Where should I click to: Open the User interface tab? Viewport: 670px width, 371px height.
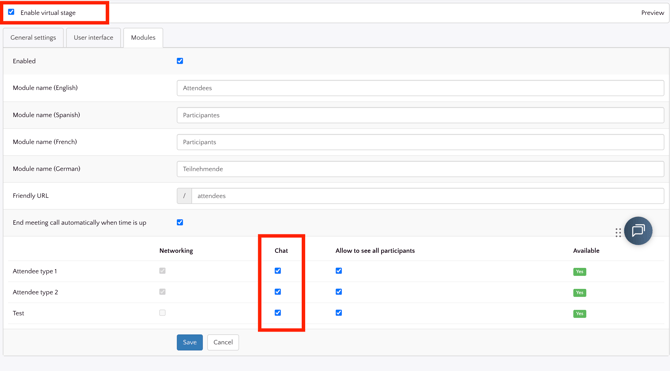click(93, 38)
